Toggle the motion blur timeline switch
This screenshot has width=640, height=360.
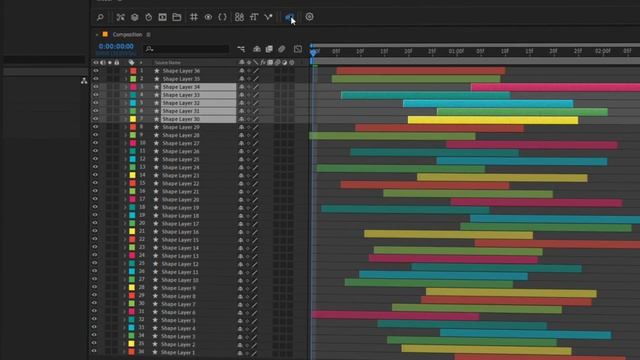282,49
